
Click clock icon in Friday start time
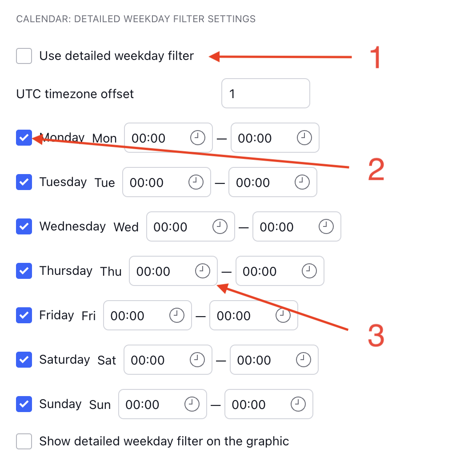pyautogui.click(x=176, y=315)
